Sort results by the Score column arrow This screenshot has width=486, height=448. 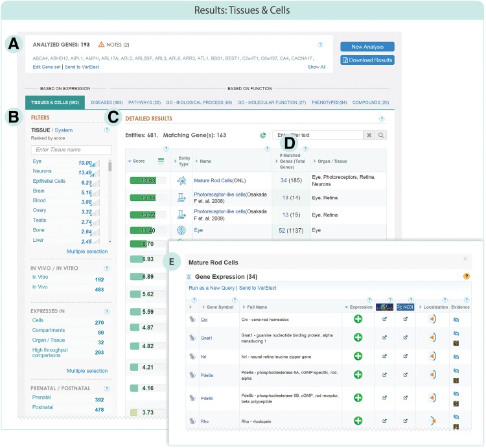point(129,161)
